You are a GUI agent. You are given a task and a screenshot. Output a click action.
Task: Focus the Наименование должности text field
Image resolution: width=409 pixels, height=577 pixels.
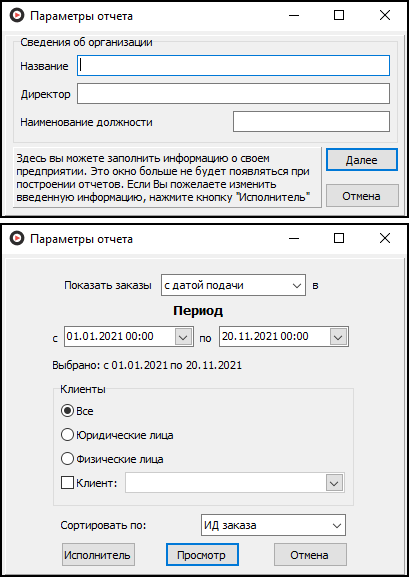(311, 121)
